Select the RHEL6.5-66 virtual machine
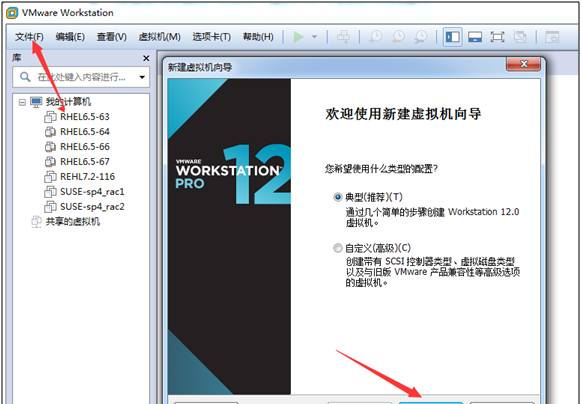 tap(85, 147)
